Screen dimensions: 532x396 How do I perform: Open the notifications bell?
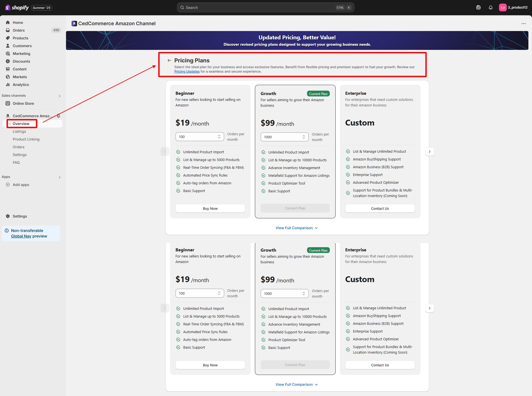click(491, 7)
